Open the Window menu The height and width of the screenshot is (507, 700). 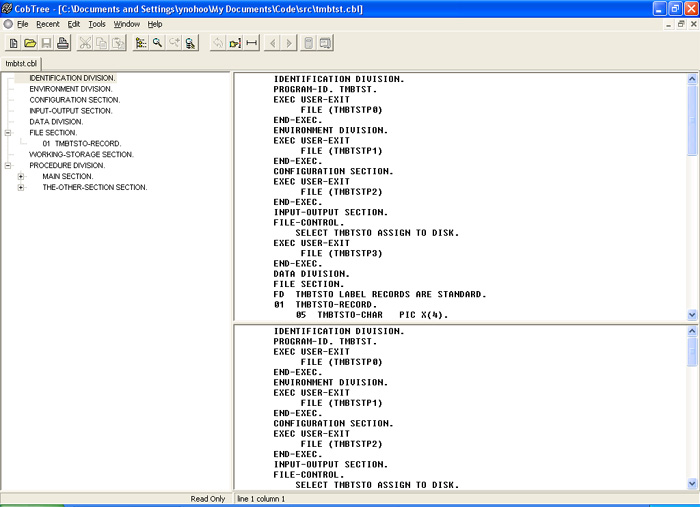[127, 24]
